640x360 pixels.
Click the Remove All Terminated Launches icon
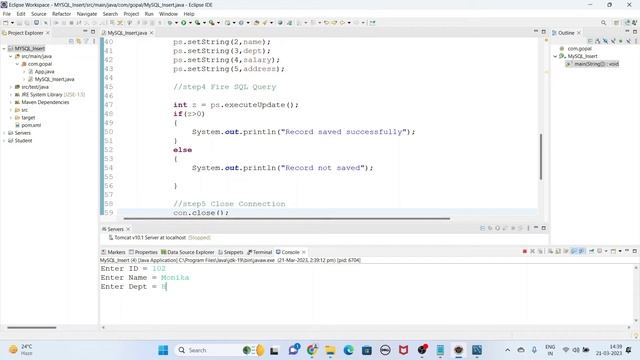click(540, 251)
